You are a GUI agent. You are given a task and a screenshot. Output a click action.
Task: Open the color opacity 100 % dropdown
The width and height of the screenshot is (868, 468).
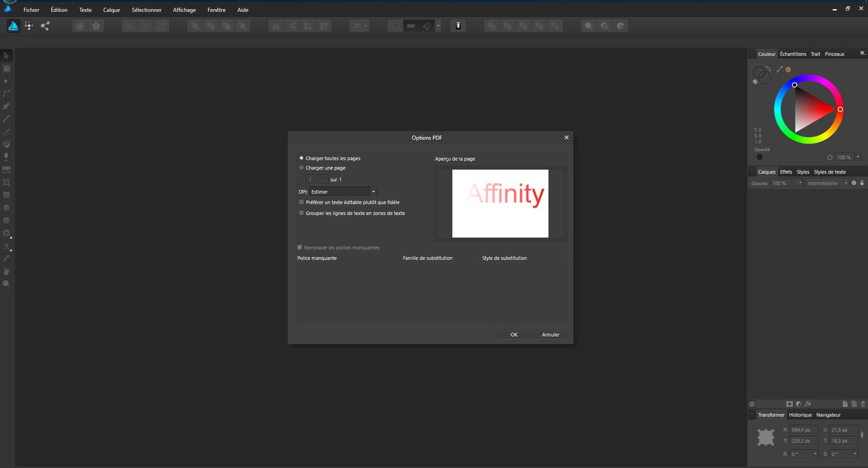tap(858, 157)
